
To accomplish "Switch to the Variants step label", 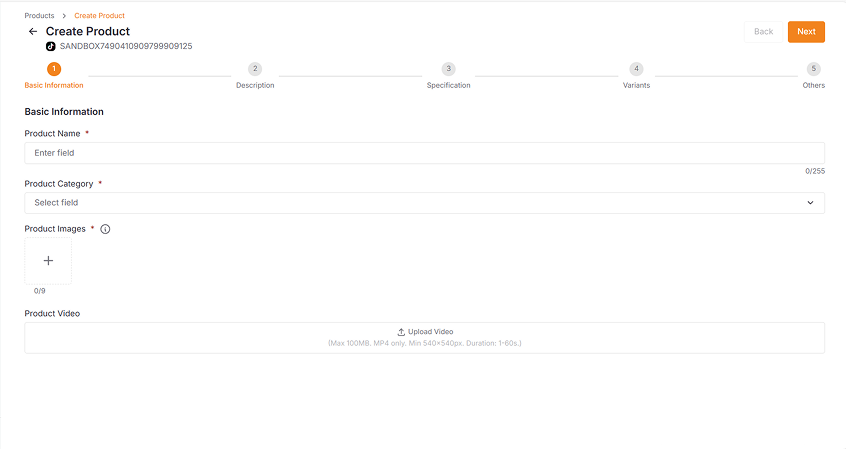I will [636, 86].
